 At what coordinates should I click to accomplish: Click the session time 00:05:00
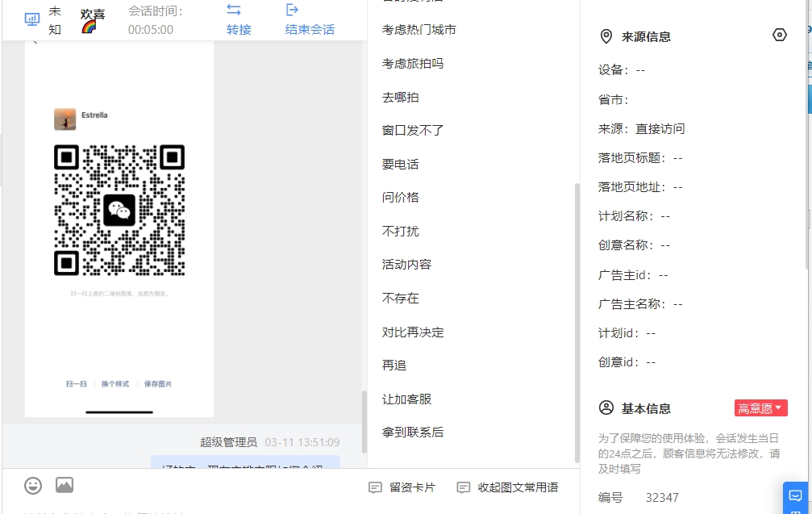tap(151, 30)
